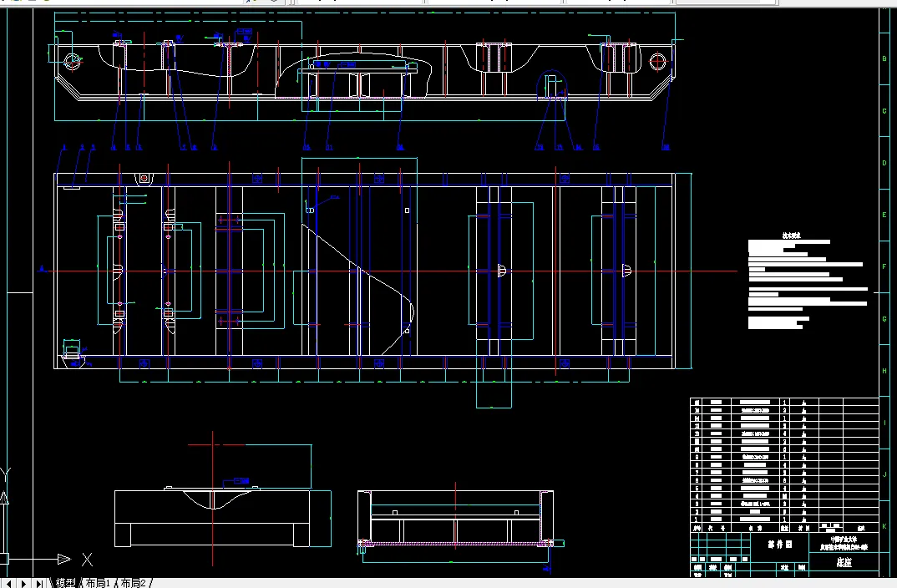Click border zone letter K
The width and height of the screenshot is (897, 588).
(x=884, y=526)
